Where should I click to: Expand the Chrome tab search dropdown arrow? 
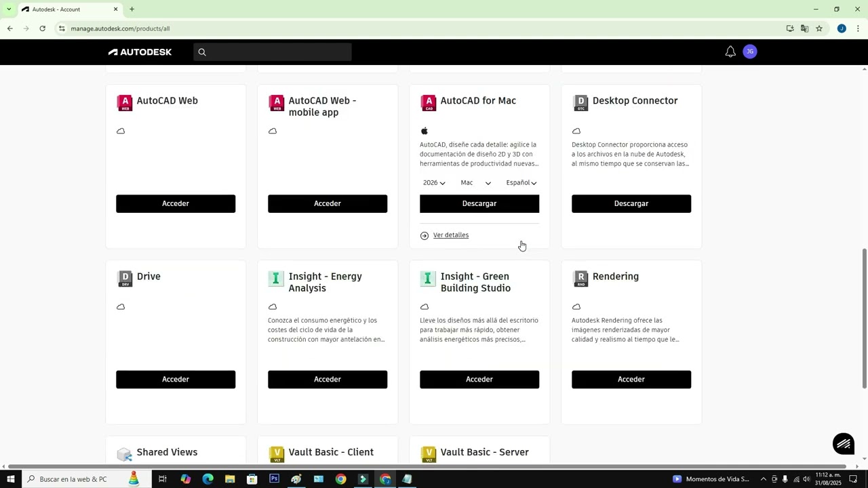(9, 9)
